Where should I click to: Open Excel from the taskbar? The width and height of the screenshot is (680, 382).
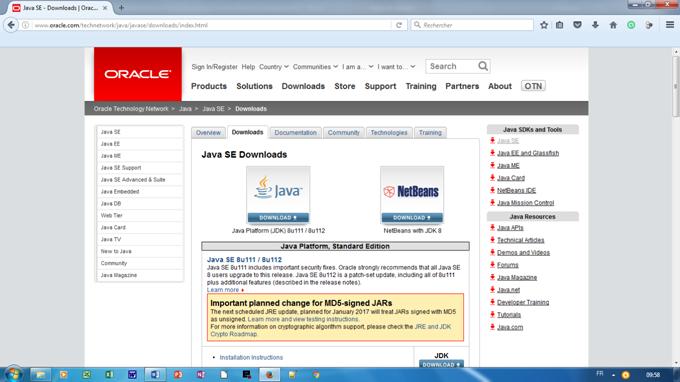click(109, 375)
